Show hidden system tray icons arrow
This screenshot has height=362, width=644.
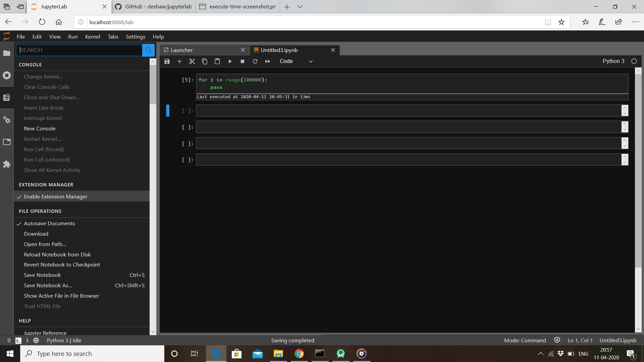point(540,354)
